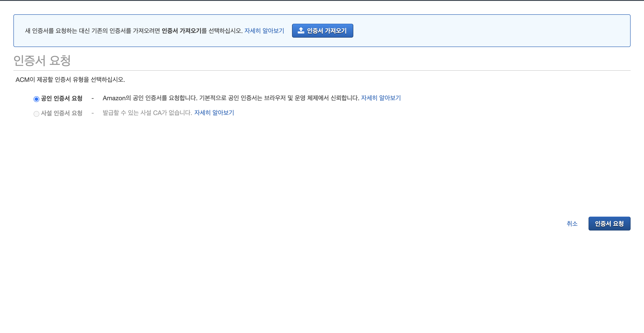Image resolution: width=644 pixels, height=333 pixels.
Task: Open 자세히 알아보기 link for private CA
Action: point(214,113)
